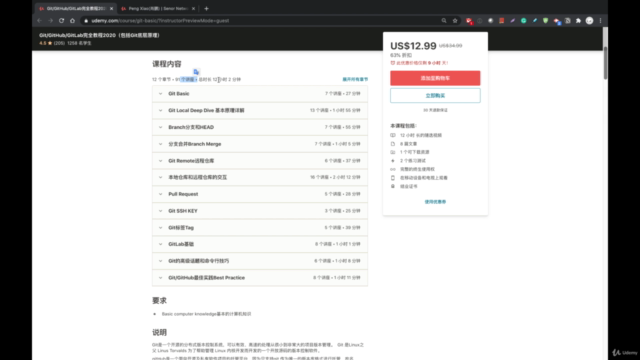
Task: Expand the Git SSH KEY section
Action: coord(260,211)
